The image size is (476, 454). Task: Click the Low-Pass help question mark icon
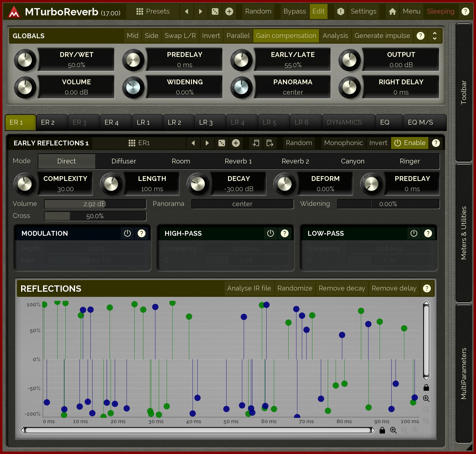click(428, 233)
